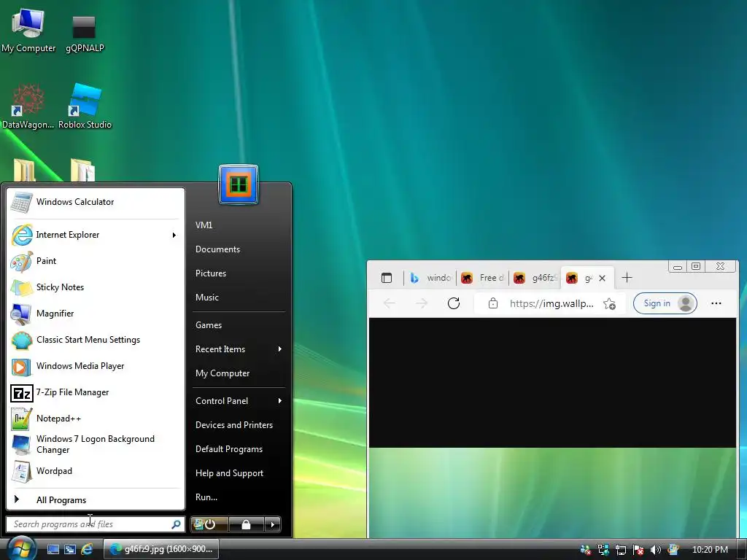This screenshot has width=747, height=560.
Task: Launch Magnifier from the Start menu
Action: click(x=96, y=314)
